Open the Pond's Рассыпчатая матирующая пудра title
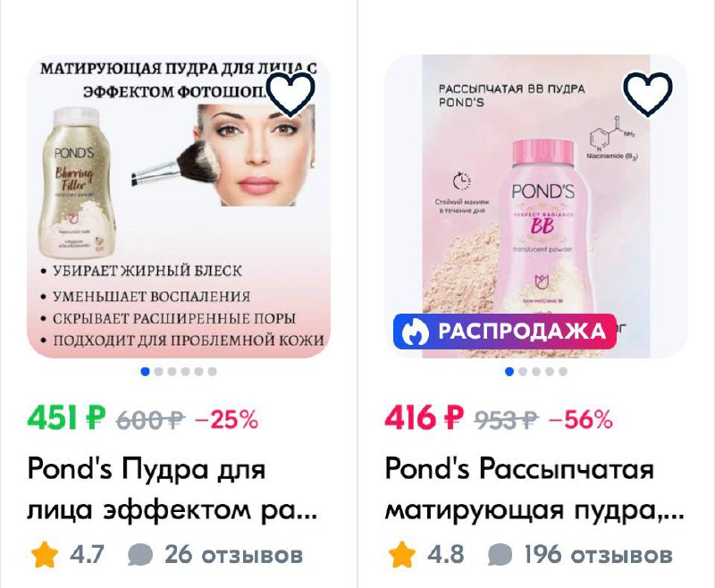Image resolution: width=715 pixels, height=588 pixels. 534,489
